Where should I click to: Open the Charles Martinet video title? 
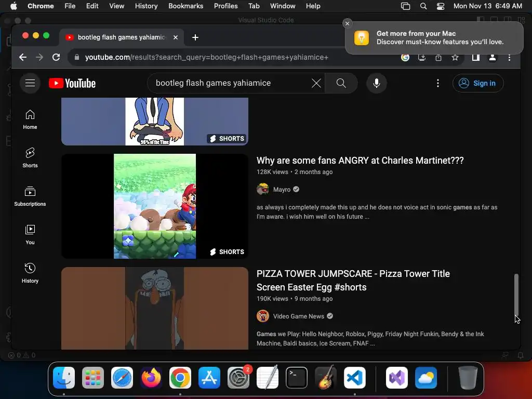coord(360,161)
